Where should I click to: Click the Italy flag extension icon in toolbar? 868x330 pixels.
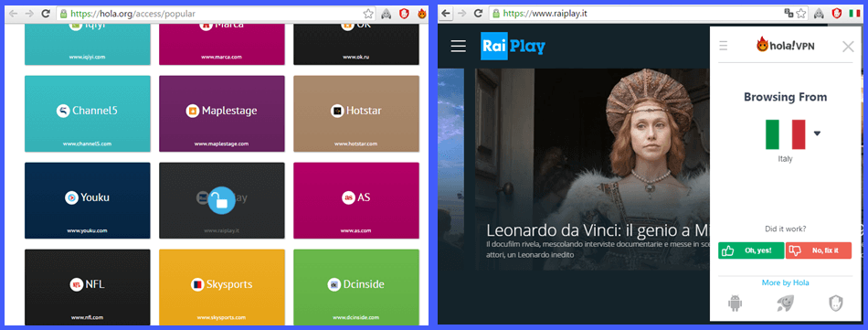pyautogui.click(x=854, y=13)
